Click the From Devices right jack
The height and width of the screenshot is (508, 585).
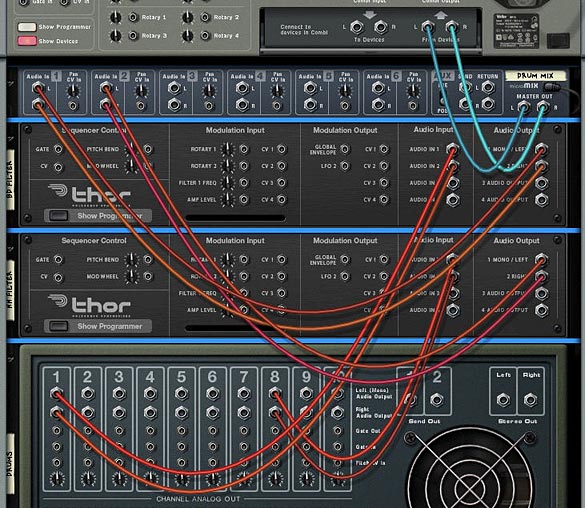pos(451,27)
